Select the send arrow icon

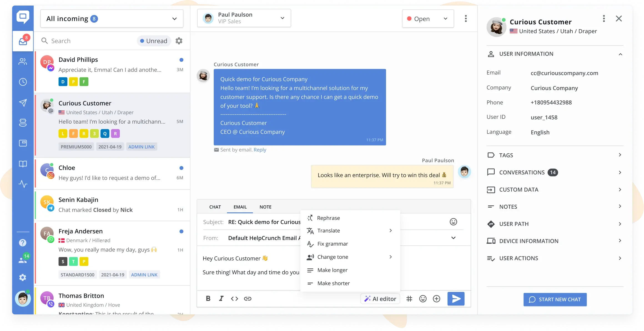(456, 299)
